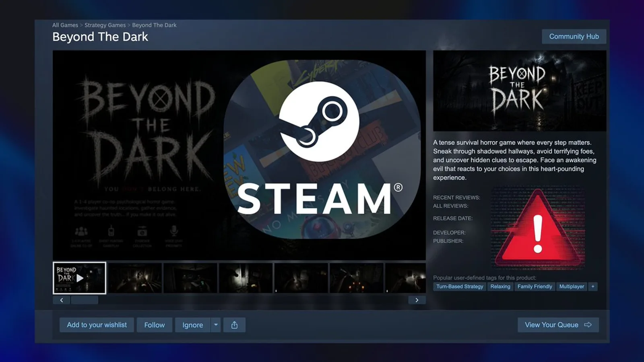Image resolution: width=644 pixels, height=362 pixels.
Task: Click the Developer label
Action: click(449, 232)
